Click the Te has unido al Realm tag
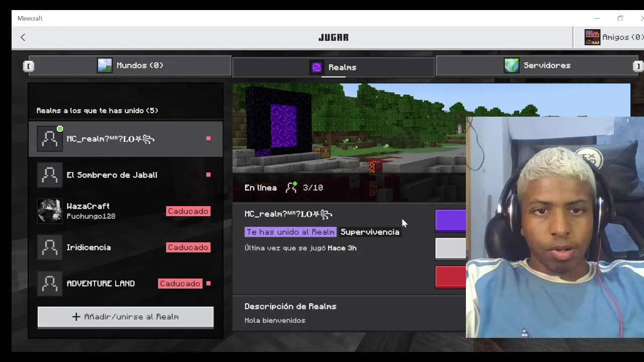The image size is (644, 362). tap(290, 232)
